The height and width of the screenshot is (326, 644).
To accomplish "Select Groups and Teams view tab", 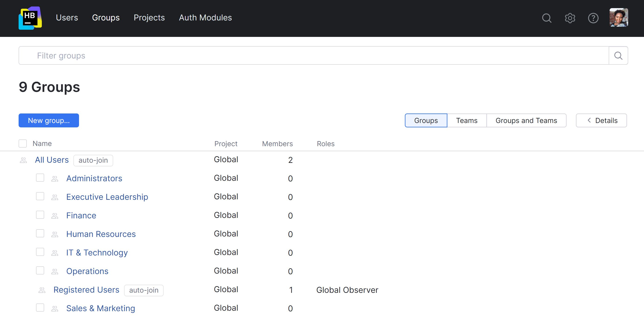I will (526, 121).
